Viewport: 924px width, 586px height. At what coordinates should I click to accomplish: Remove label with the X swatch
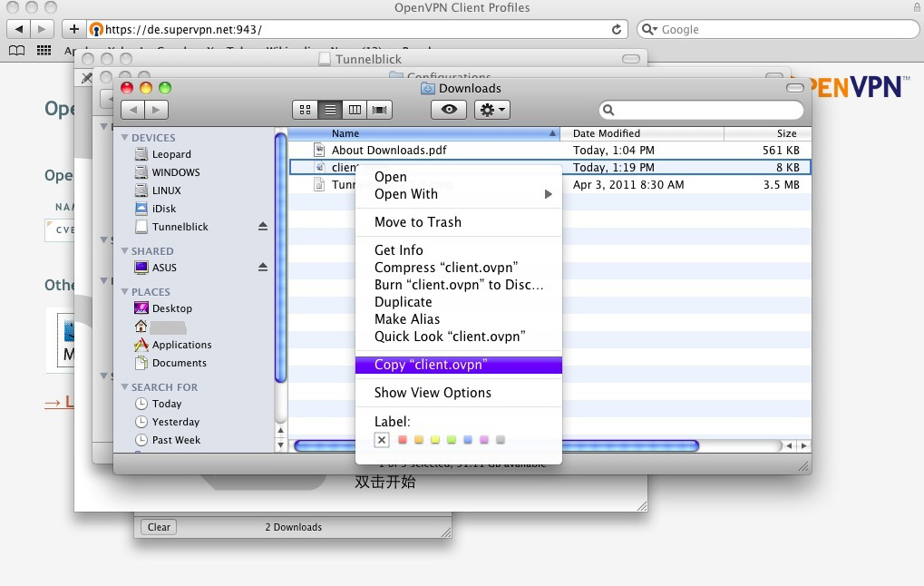click(x=382, y=440)
